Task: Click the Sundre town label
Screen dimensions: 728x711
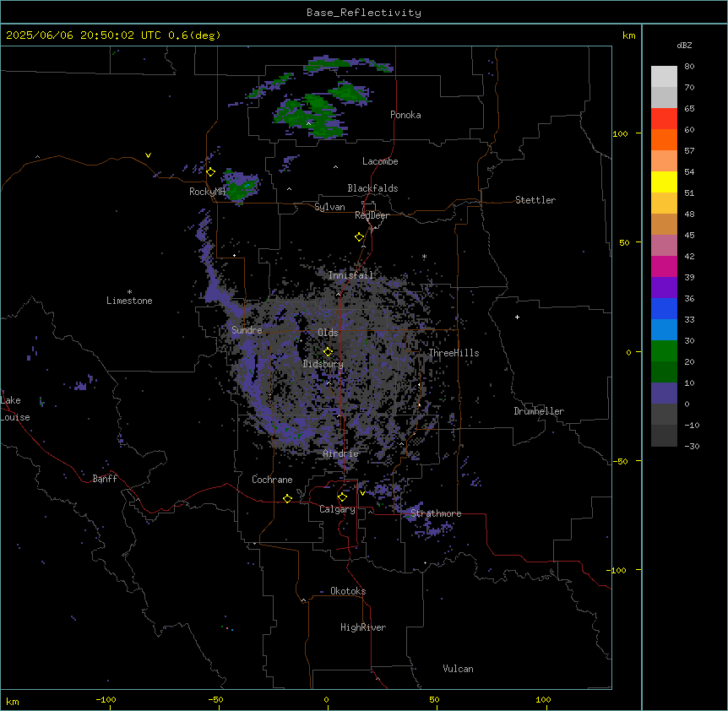Action: [x=247, y=330]
